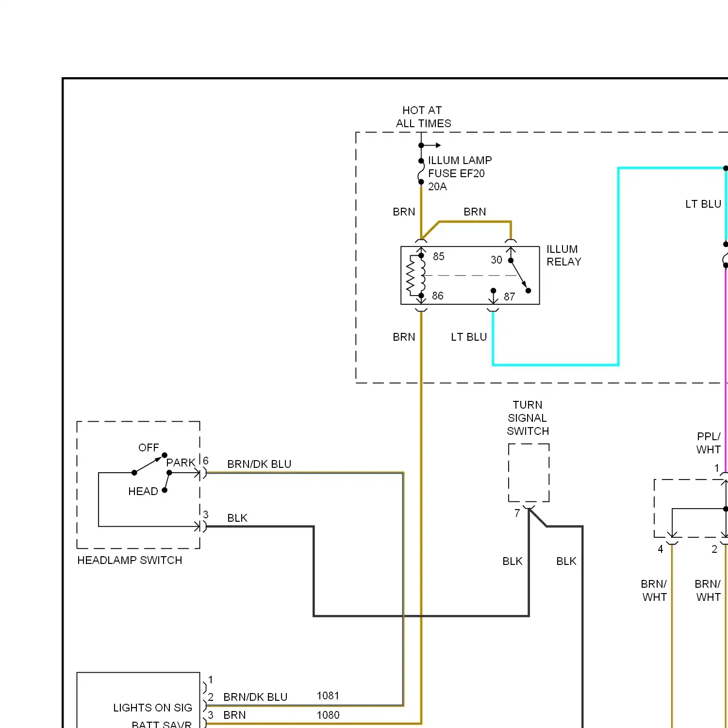Select the OFF position in headlamp switch
The height and width of the screenshot is (728, 728).
tap(149, 448)
